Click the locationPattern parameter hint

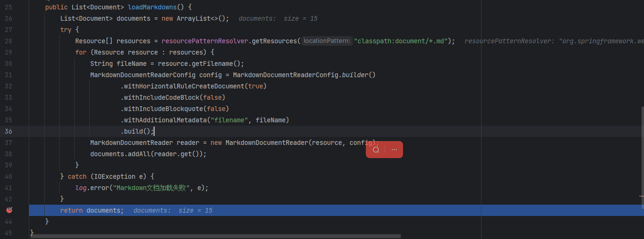coord(327,41)
